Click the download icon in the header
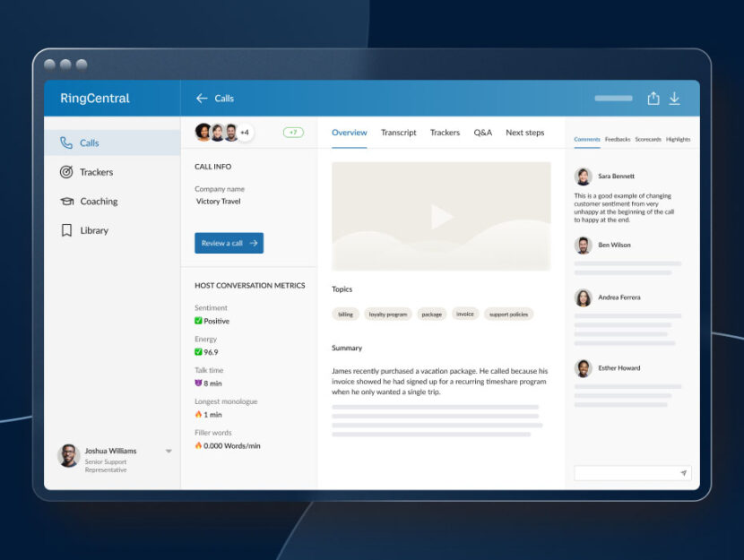Screen dimensions: 744x560 point(675,99)
